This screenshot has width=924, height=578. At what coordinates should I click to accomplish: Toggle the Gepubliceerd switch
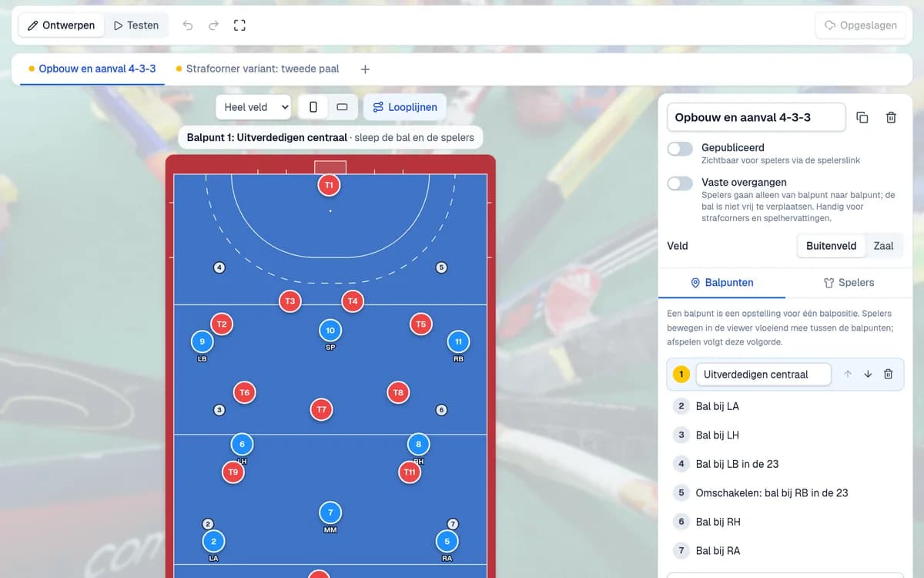click(x=680, y=149)
